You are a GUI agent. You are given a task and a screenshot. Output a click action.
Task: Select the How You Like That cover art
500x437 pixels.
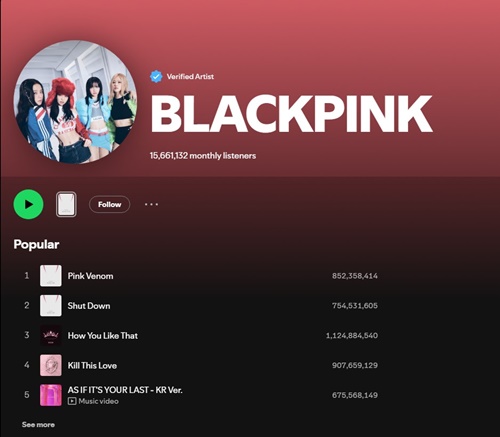(51, 335)
